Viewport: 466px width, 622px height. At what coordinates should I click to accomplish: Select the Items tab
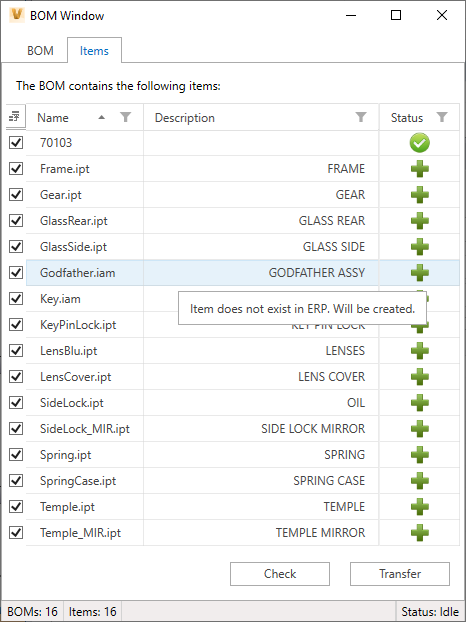tap(94, 51)
